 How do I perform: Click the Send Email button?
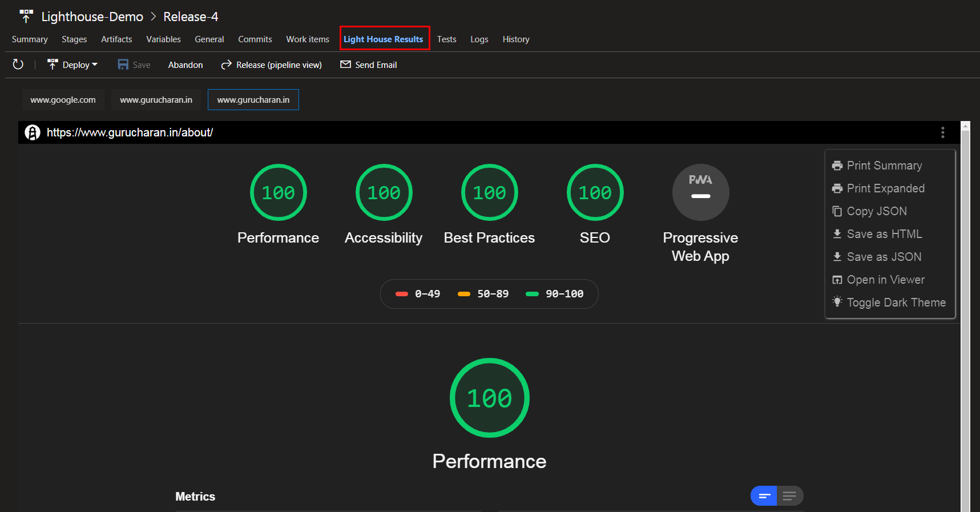pyautogui.click(x=369, y=64)
